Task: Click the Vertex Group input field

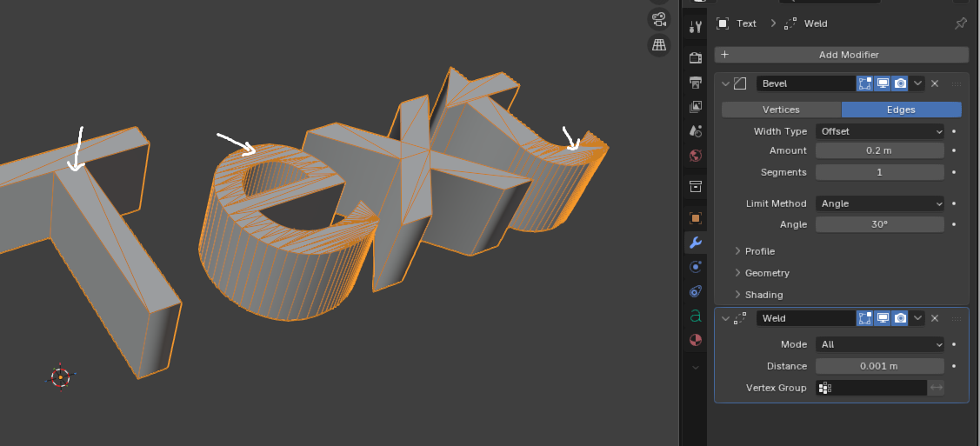Action: point(871,388)
